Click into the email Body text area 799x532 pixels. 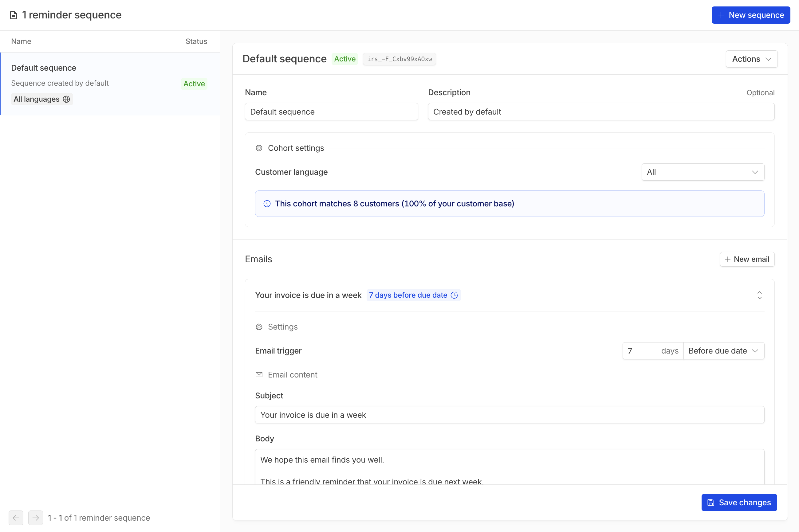[510, 467]
